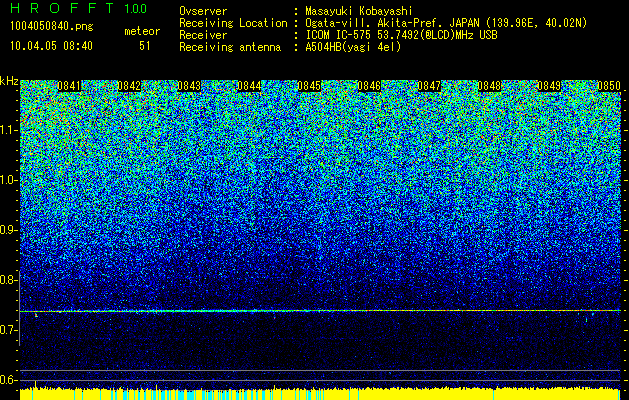Click the 0.7 kHz axis label
The height and width of the screenshot is (400, 629).
[x=7, y=330]
